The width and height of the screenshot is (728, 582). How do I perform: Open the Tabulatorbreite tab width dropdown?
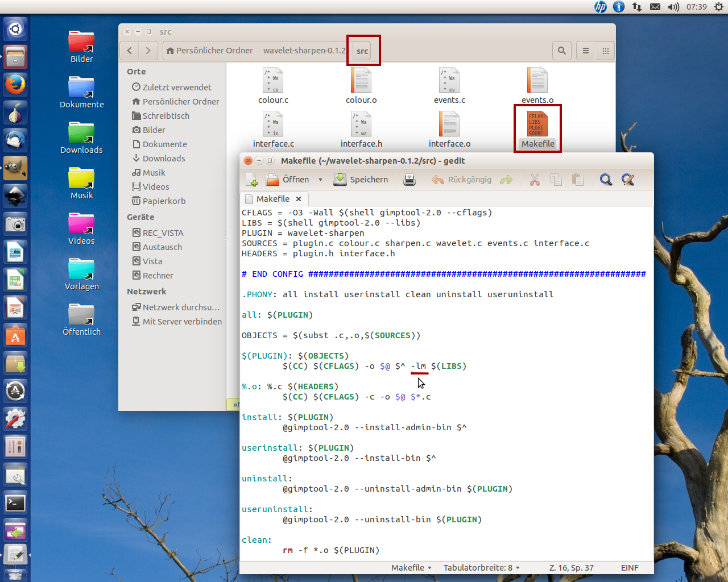click(481, 568)
